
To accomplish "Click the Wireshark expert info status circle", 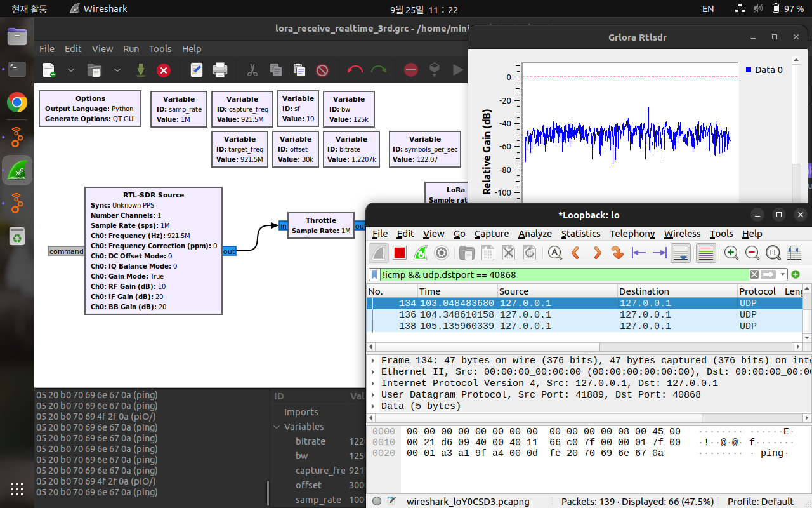I will point(377,501).
